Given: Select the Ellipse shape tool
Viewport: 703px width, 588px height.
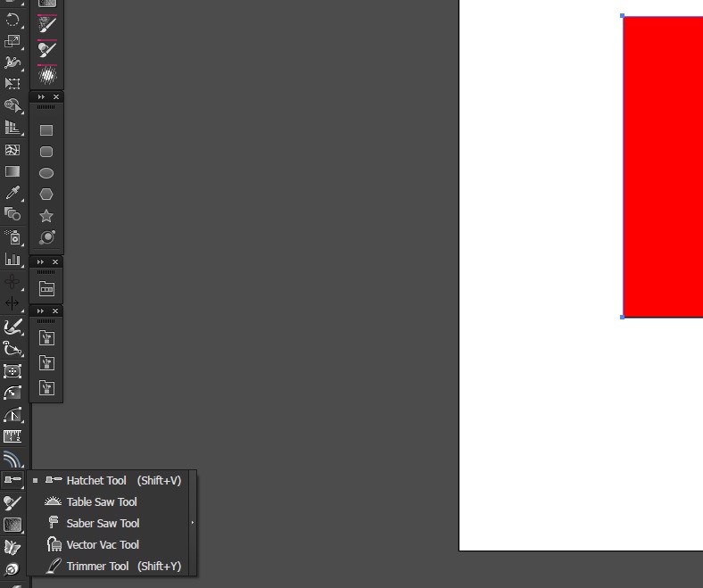Looking at the screenshot, I should click(x=46, y=173).
